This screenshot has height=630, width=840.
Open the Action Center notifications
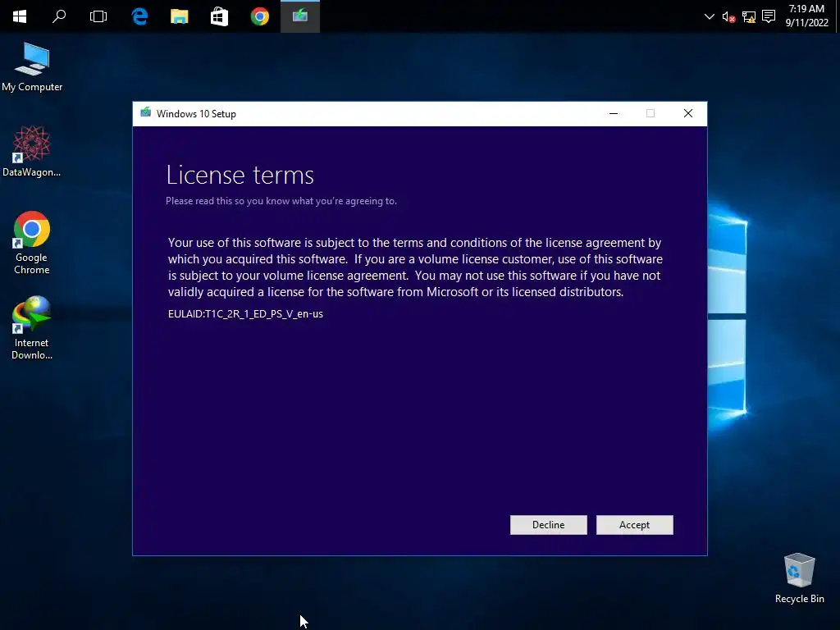pyautogui.click(x=768, y=16)
